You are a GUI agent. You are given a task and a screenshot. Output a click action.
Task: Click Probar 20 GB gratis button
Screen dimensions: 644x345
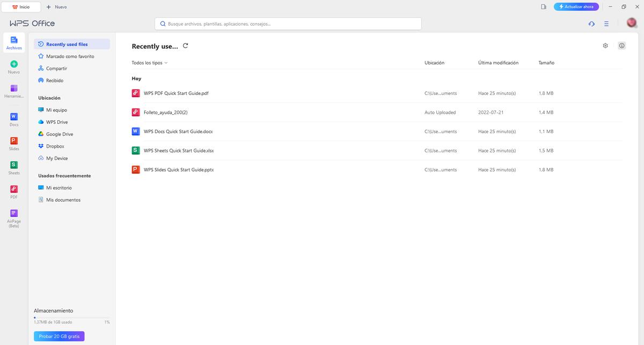click(x=59, y=336)
